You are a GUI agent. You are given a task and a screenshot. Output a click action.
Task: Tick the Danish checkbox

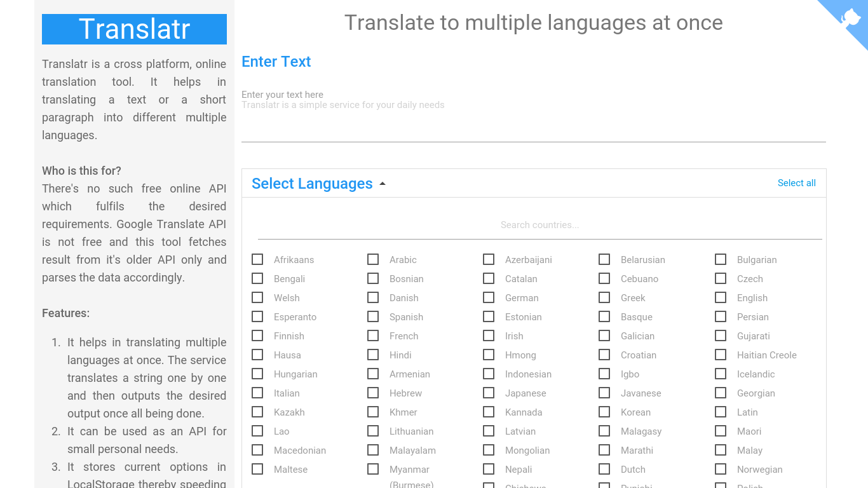[373, 297]
